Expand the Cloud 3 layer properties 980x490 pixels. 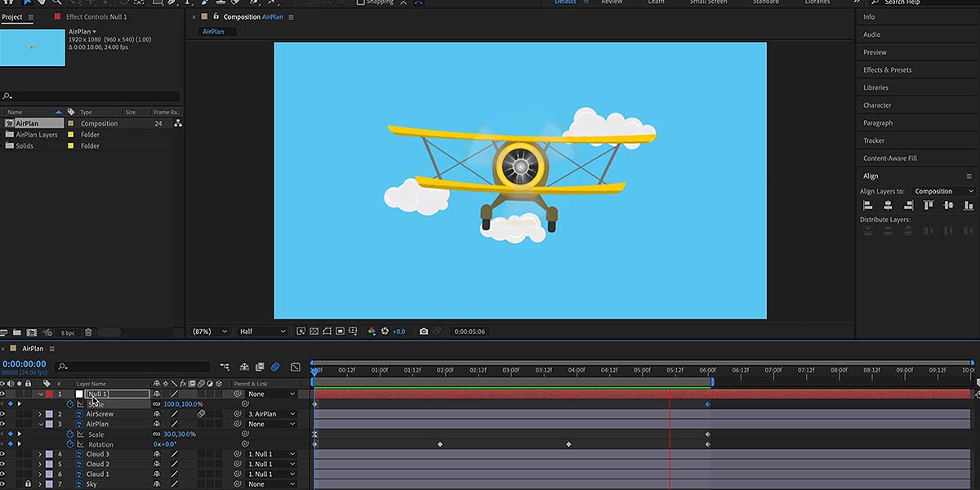coord(40,454)
